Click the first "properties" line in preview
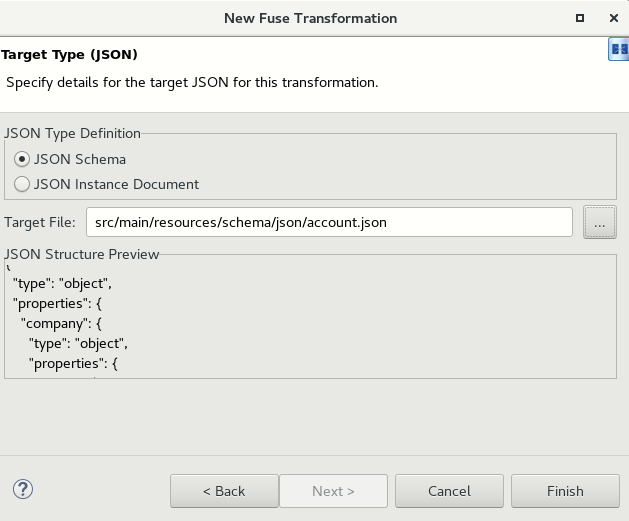This screenshot has width=629, height=521. (54, 303)
